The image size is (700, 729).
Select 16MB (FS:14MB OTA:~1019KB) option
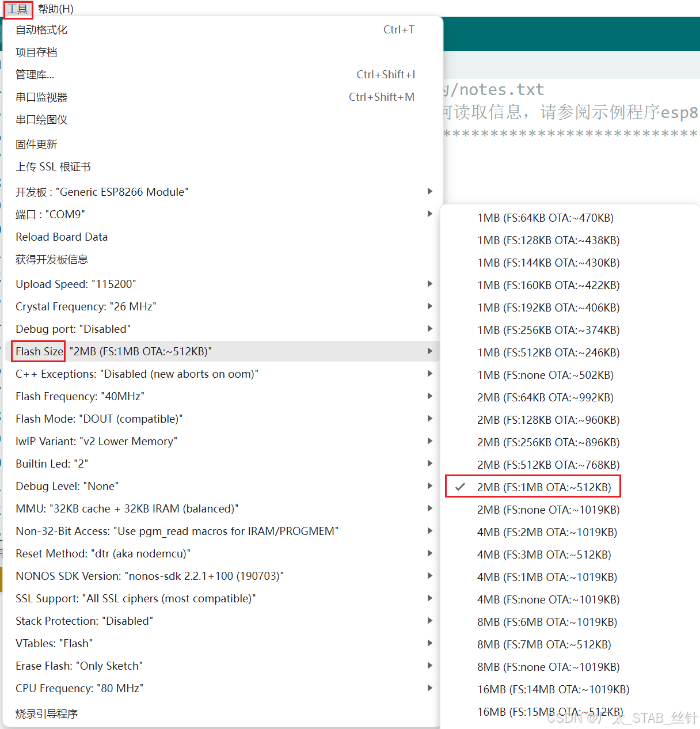click(570, 689)
